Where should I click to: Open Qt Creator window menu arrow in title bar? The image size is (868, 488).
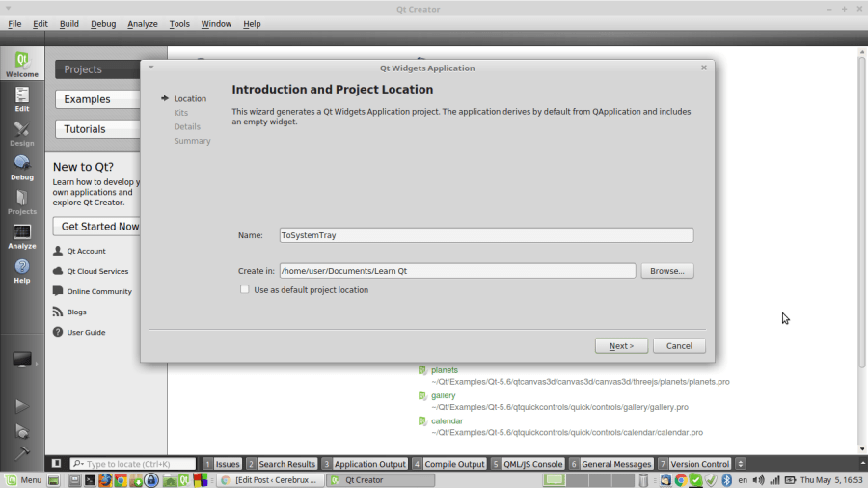[9, 9]
